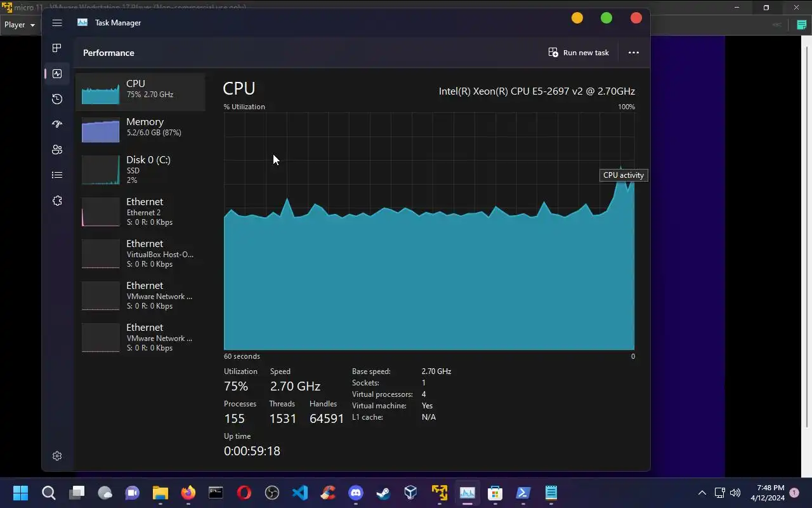812x508 pixels.
Task: Switch to VMware Player taskbar icon
Action: [x=440, y=493]
